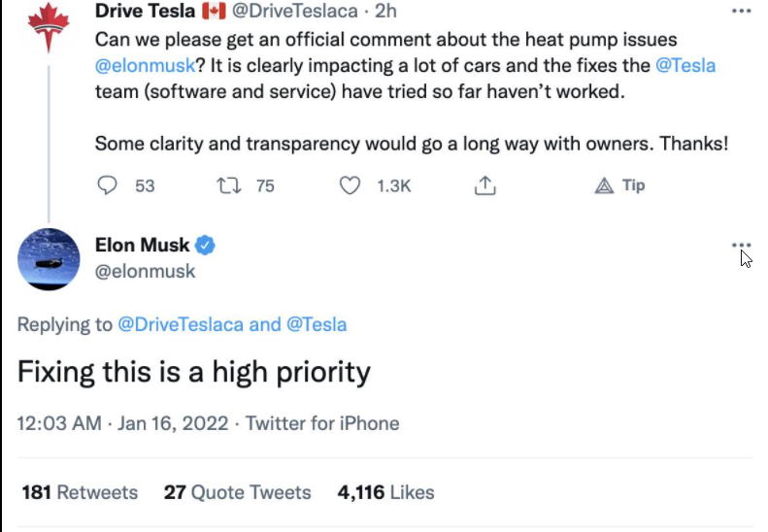The image size is (768, 532).
Task: View the 4,116 Likes list
Action: [386, 492]
